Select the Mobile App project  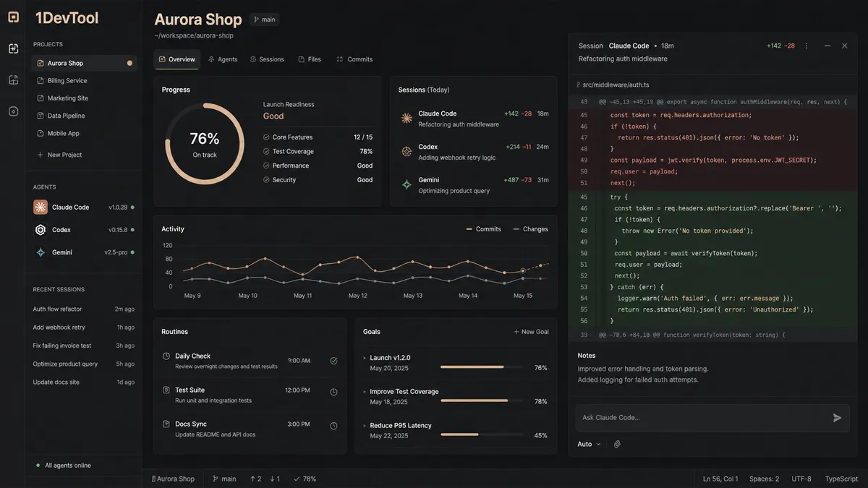(84, 134)
